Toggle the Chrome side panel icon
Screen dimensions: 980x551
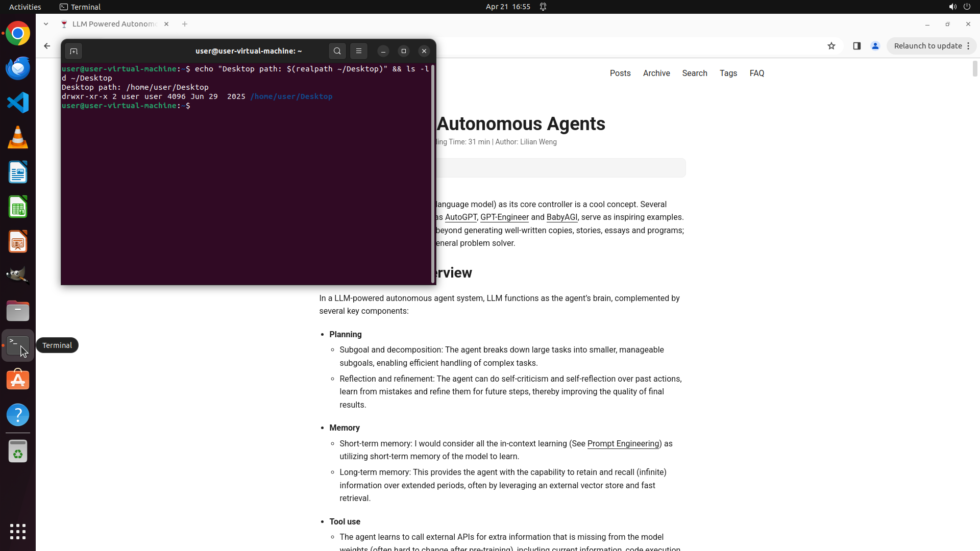coord(856,46)
